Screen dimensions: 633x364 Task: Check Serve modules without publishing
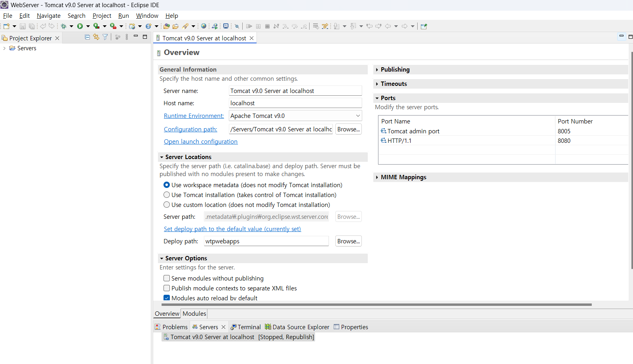click(167, 278)
